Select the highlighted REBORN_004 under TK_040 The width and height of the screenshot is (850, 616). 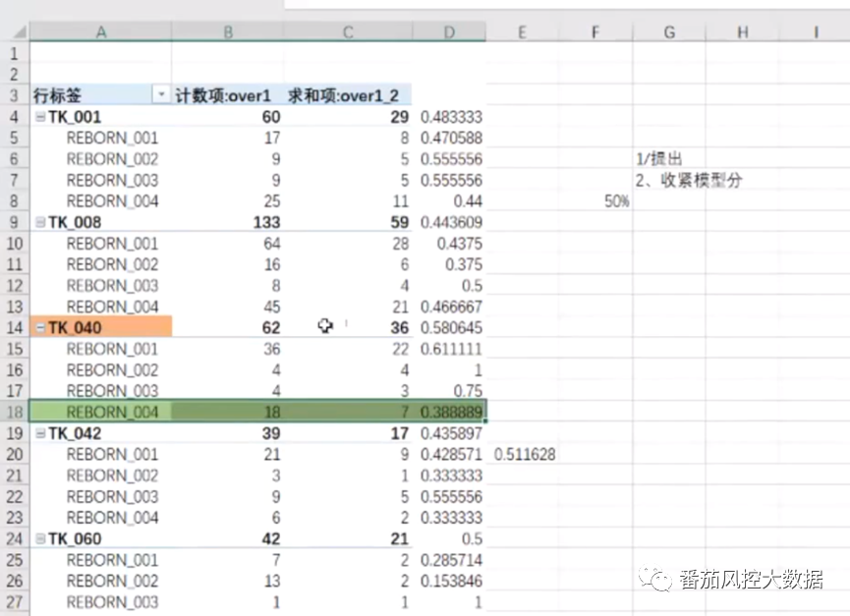[111, 413]
